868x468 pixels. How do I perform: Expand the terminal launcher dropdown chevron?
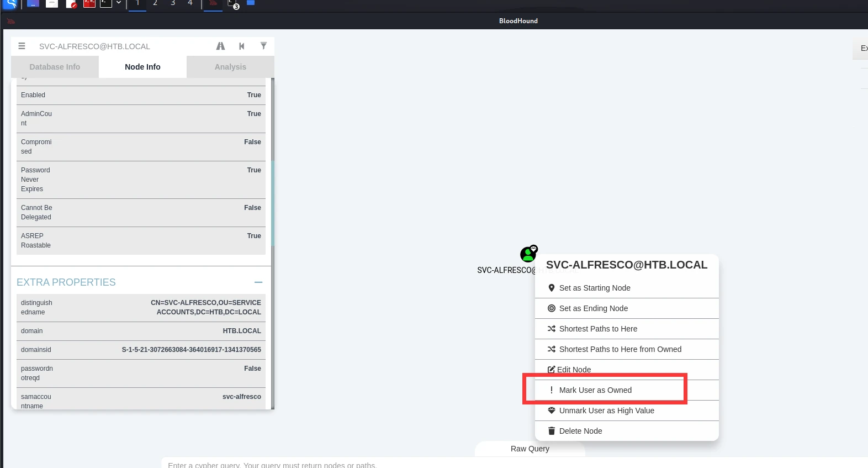pos(119,3)
